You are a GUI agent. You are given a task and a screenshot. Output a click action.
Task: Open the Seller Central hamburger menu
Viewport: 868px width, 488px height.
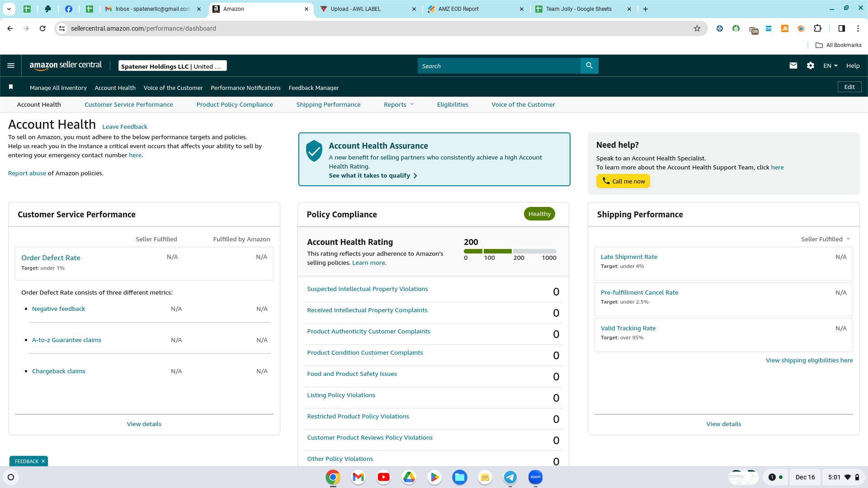pyautogui.click(x=11, y=66)
